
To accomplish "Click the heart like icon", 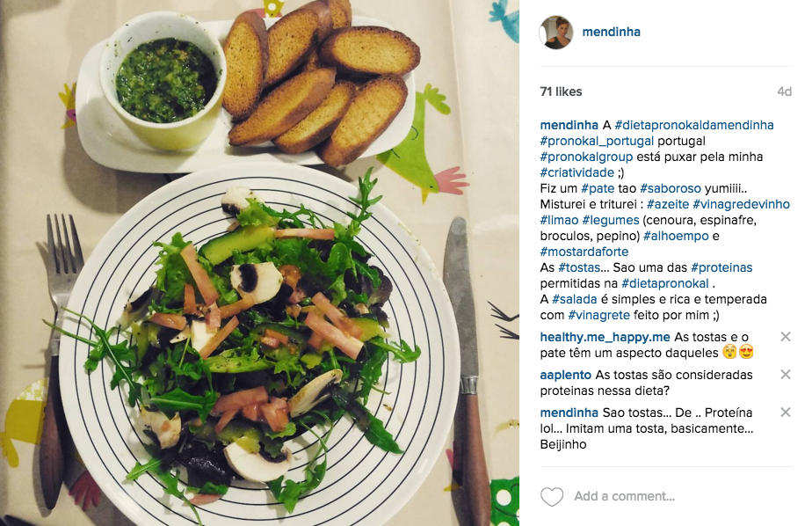I will (x=552, y=496).
